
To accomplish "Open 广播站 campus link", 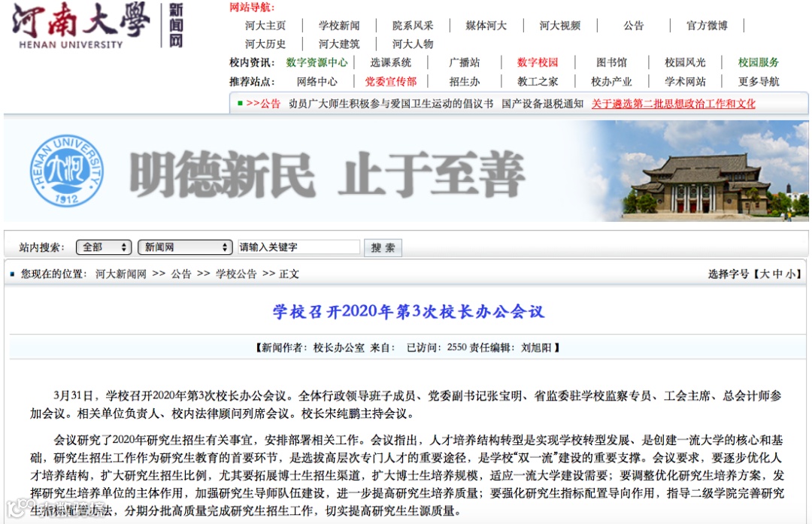I will pos(464,62).
